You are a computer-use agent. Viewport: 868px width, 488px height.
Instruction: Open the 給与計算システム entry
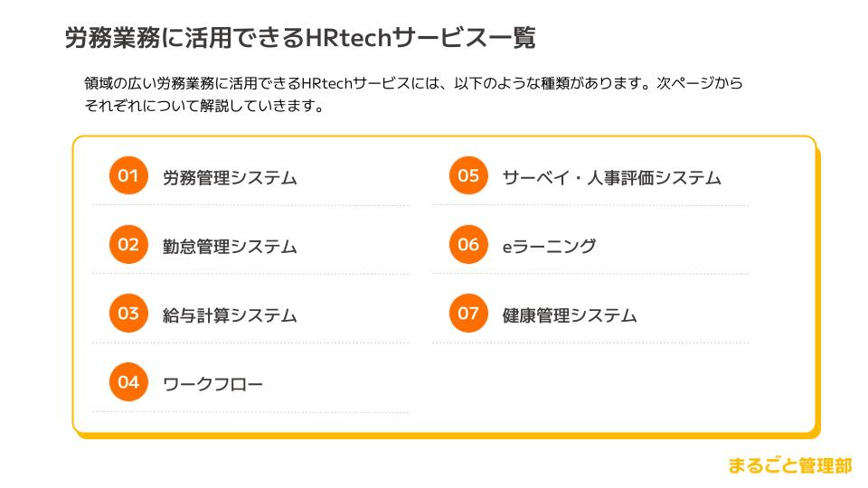tap(230, 315)
